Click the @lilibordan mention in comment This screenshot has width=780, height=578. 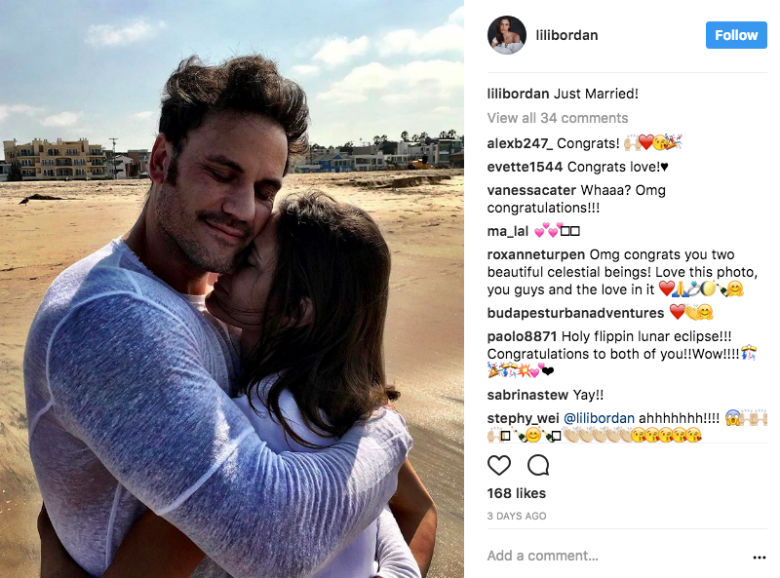[x=599, y=418]
